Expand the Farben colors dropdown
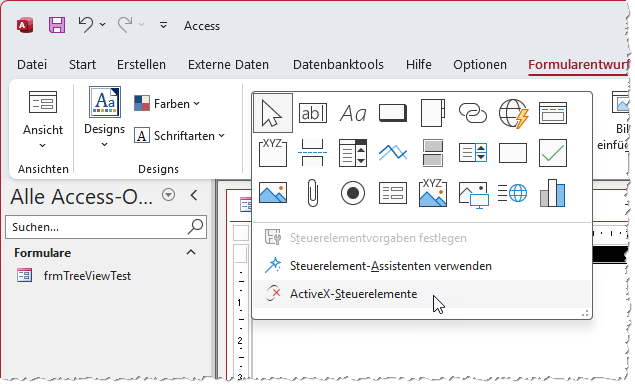The image size is (635, 386). (x=167, y=104)
